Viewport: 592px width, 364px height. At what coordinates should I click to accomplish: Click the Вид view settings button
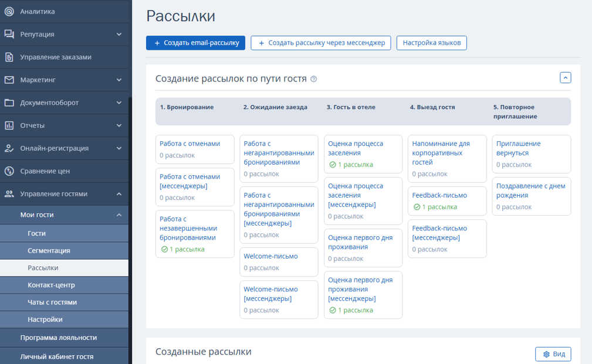553,354
